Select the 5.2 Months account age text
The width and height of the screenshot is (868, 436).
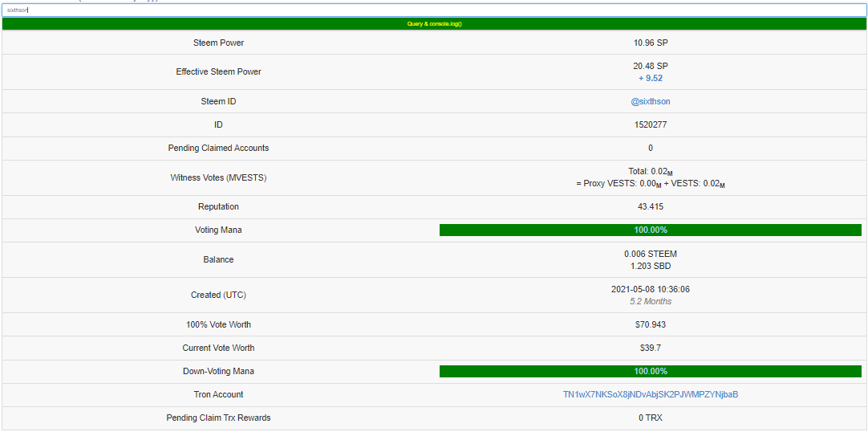[651, 301]
